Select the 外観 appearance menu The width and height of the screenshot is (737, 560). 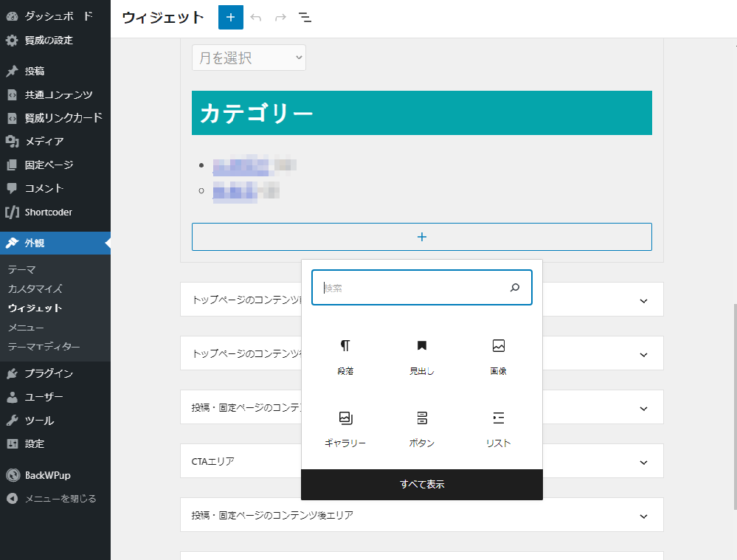pyautogui.click(x=55, y=243)
